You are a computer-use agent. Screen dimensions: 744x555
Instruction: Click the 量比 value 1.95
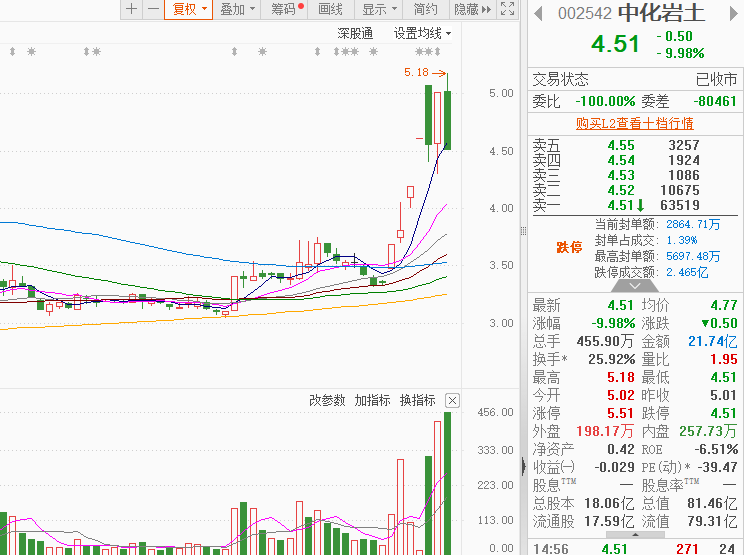[723, 360]
